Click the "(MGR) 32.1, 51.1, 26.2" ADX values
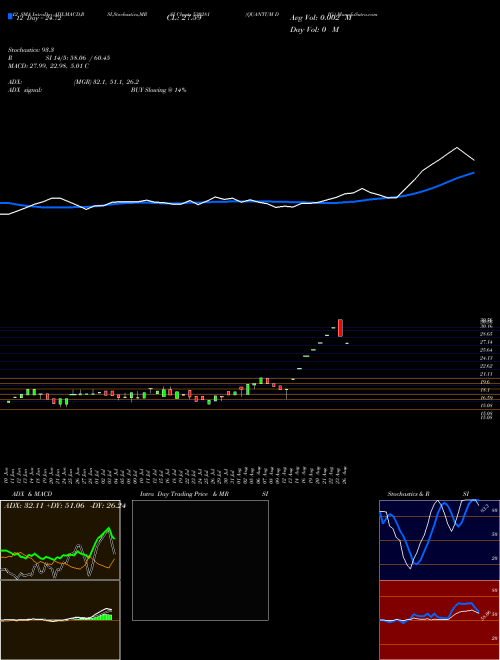500x660 pixels. (x=106, y=82)
